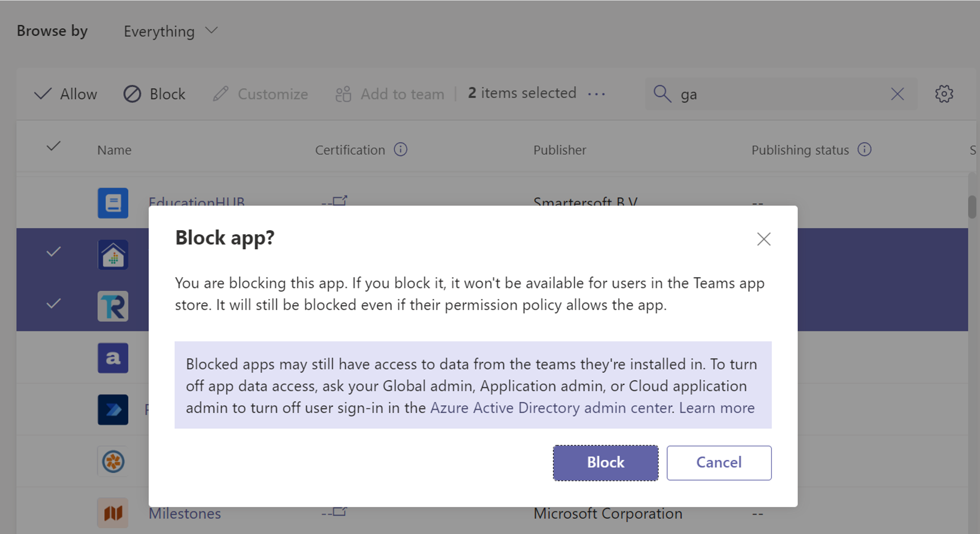Click the '2 items selected' label
The height and width of the screenshot is (534, 980).
(x=522, y=93)
